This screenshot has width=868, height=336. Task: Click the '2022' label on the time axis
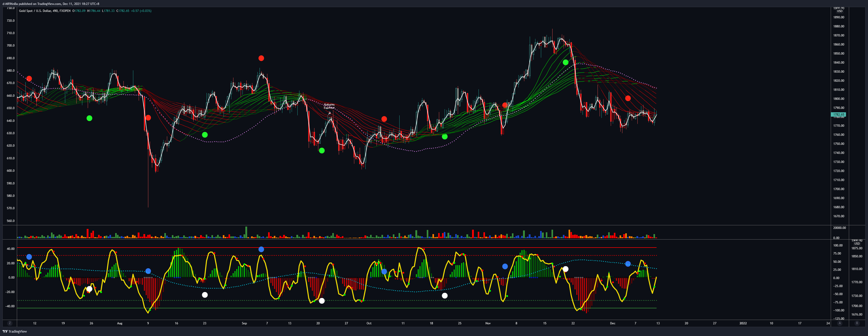[743, 324]
